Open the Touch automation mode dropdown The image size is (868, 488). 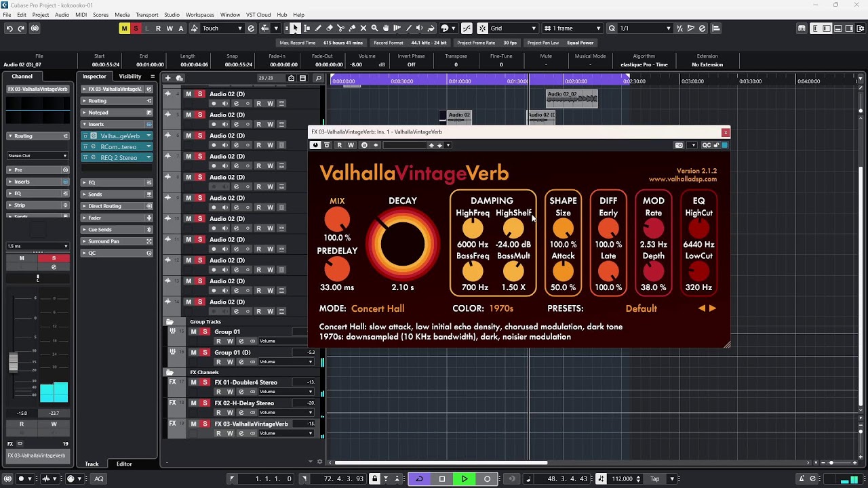tap(222, 28)
